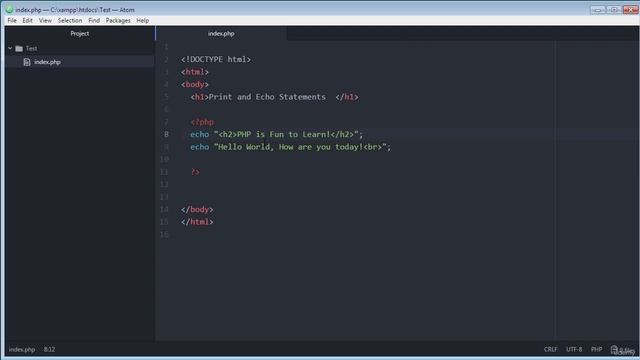
Task: Click the index.php file icon in tree
Action: coord(27,62)
